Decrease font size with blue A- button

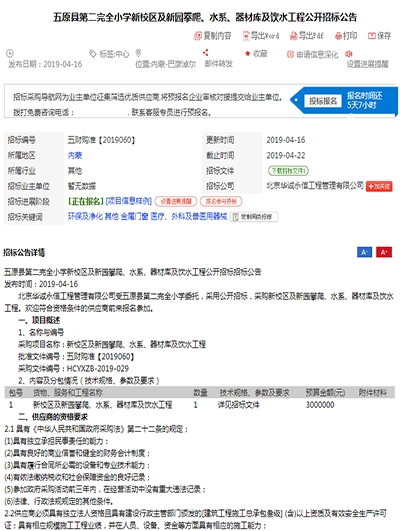tap(364, 252)
